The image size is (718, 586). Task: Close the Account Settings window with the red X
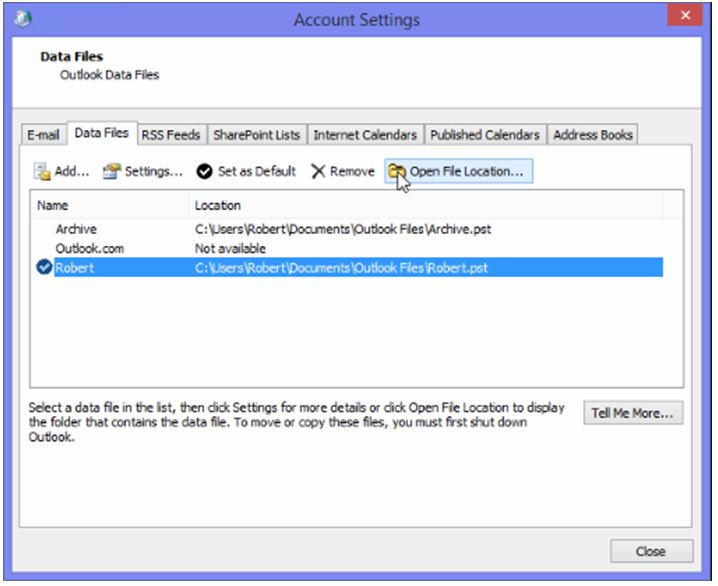685,15
